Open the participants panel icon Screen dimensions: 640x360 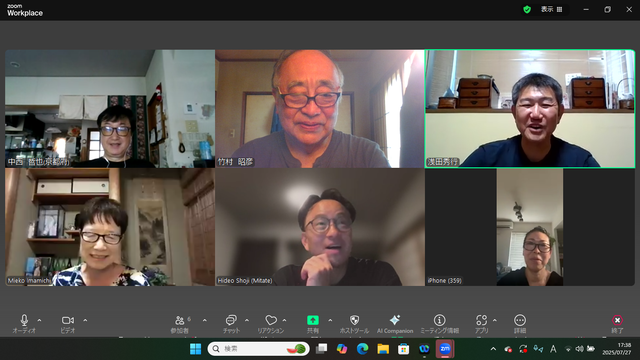(180, 320)
